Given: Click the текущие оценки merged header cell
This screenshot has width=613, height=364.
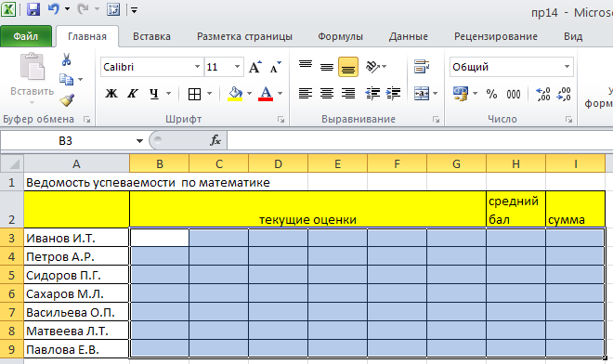Looking at the screenshot, I should point(307,210).
